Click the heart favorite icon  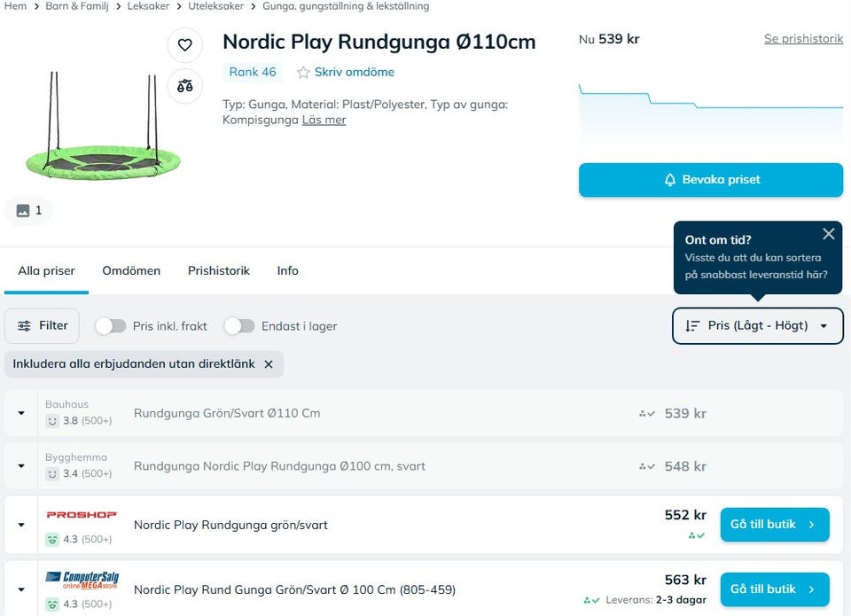tap(184, 45)
